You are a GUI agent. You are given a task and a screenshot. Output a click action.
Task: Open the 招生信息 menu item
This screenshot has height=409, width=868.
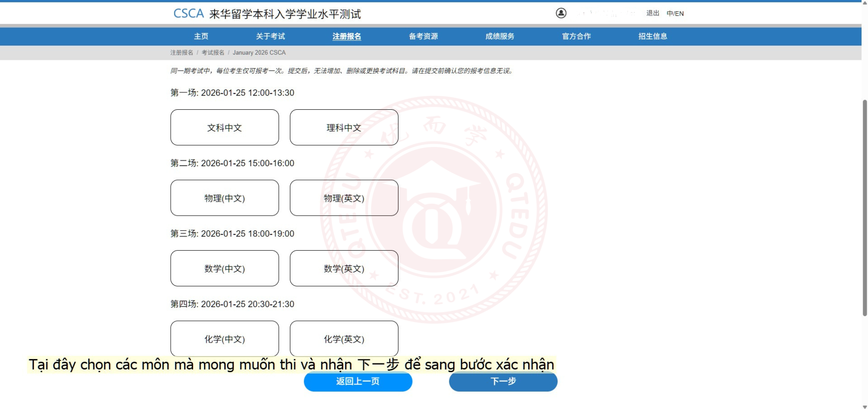(652, 36)
